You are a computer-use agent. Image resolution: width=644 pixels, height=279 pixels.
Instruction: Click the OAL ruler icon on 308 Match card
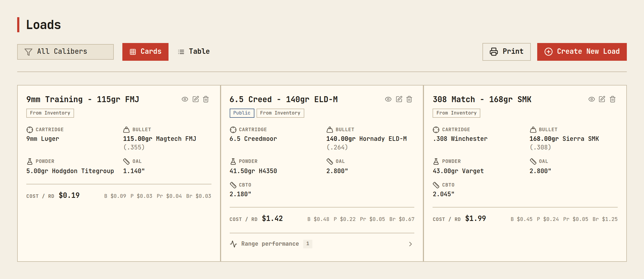click(533, 162)
